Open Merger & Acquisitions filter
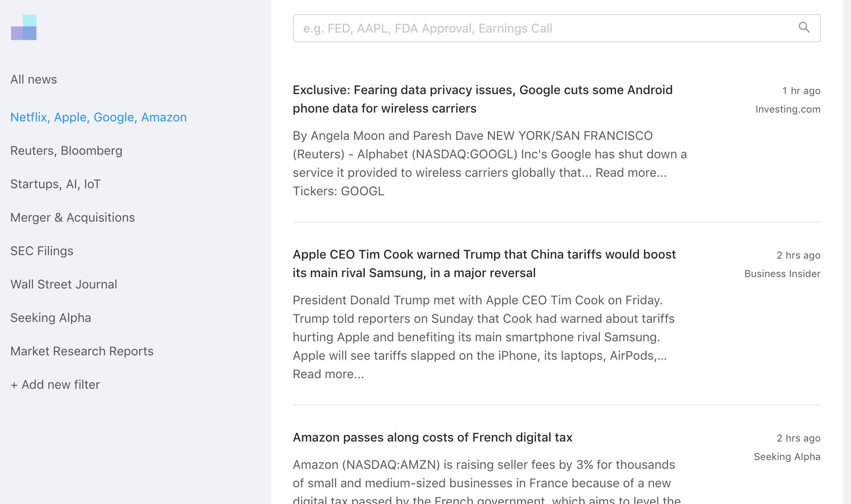This screenshot has width=851, height=504. 73,218
